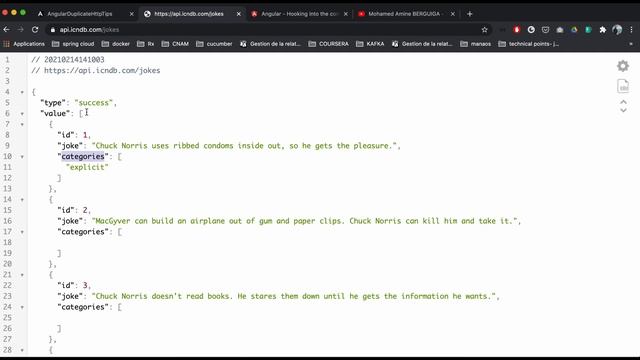This screenshot has height=360, width=640.
Task: Click the "id": 3 entry
Action: (74, 286)
